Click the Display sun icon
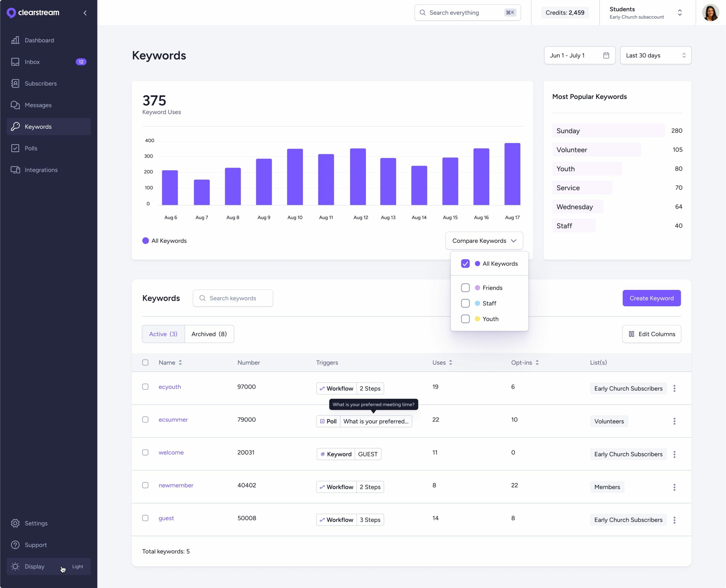The width and height of the screenshot is (726, 588). click(x=15, y=566)
